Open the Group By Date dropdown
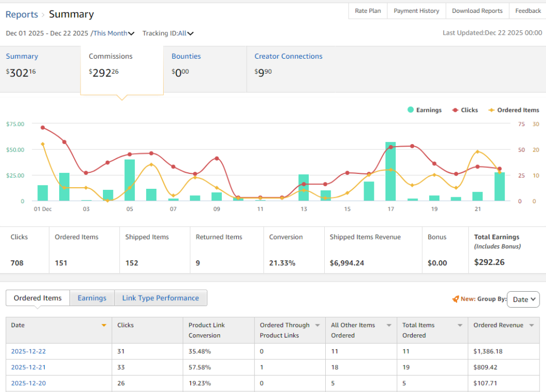 (x=523, y=299)
